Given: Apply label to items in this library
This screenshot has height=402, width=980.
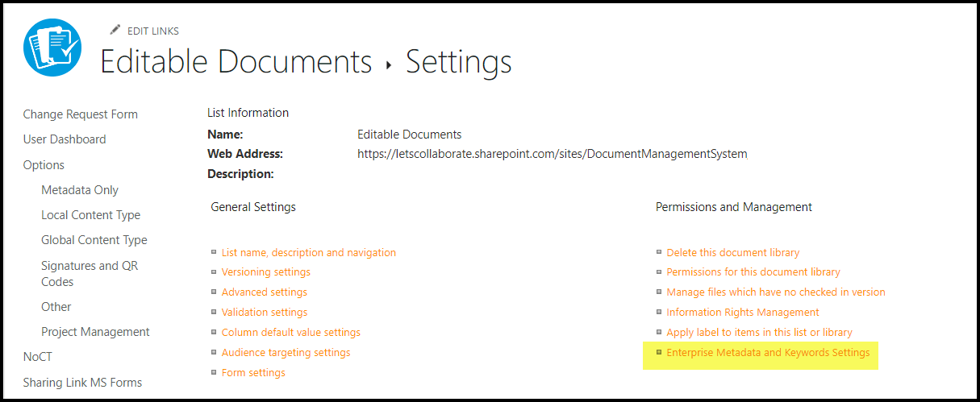Looking at the screenshot, I should click(x=759, y=332).
